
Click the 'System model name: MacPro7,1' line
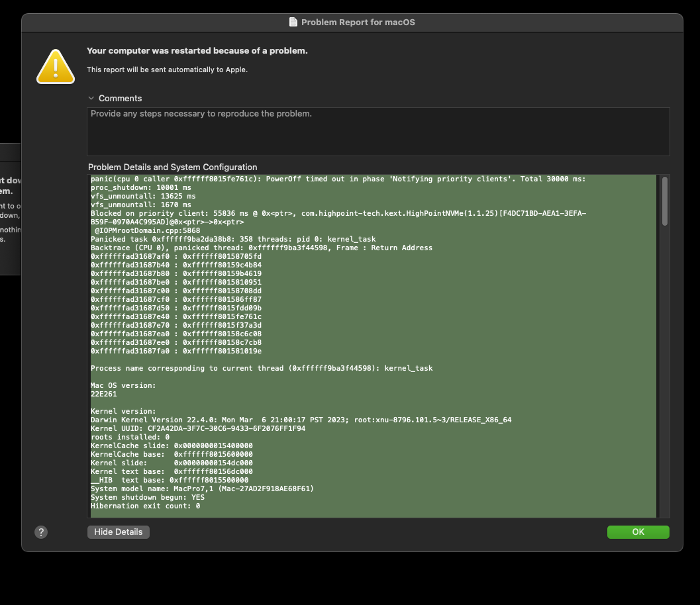click(x=202, y=489)
